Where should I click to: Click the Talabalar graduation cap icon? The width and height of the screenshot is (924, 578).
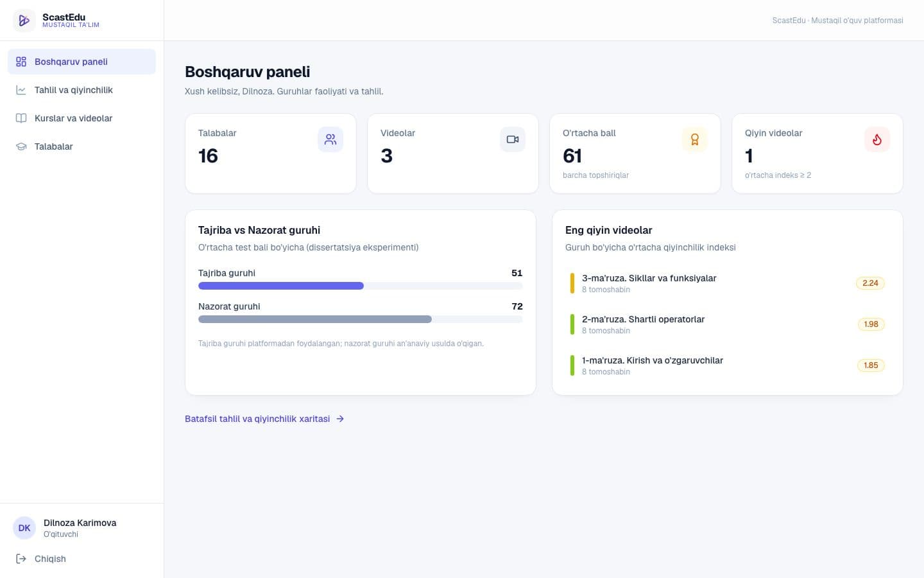coord(21,146)
